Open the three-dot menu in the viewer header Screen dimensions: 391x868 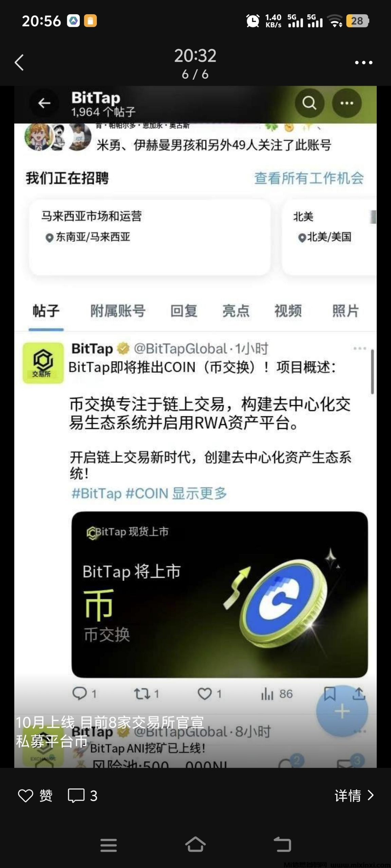364,63
